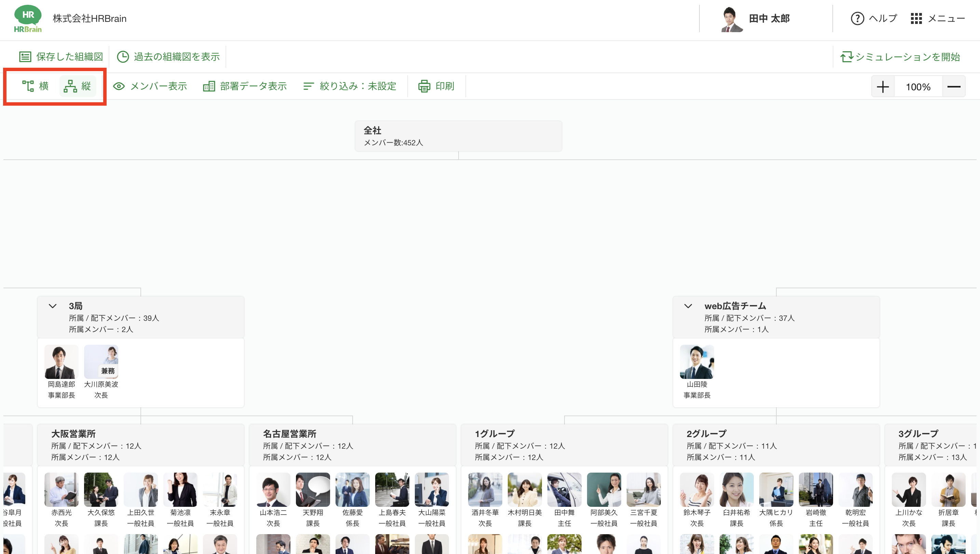
Task: Open the saved org charts list
Action: point(61,57)
